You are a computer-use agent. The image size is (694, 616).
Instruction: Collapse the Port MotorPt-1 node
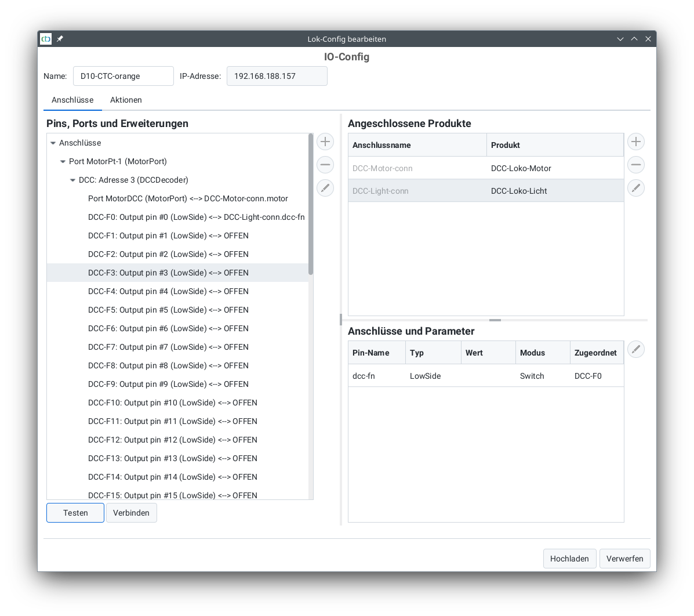[63, 162]
